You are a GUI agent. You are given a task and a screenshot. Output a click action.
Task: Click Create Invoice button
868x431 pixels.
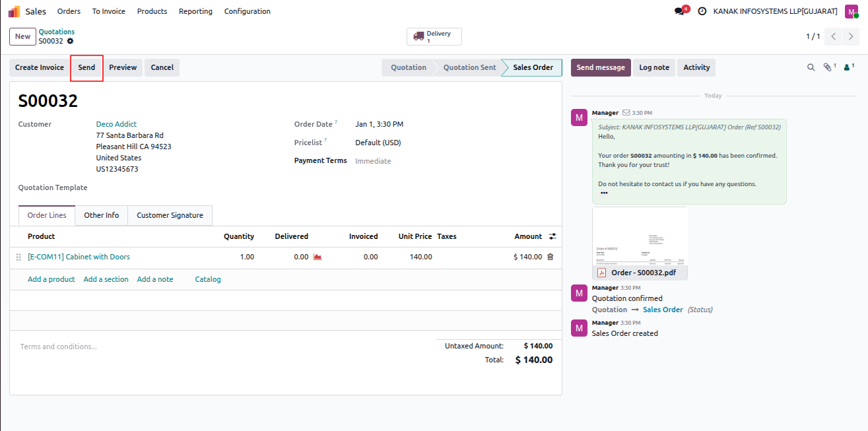pos(40,67)
